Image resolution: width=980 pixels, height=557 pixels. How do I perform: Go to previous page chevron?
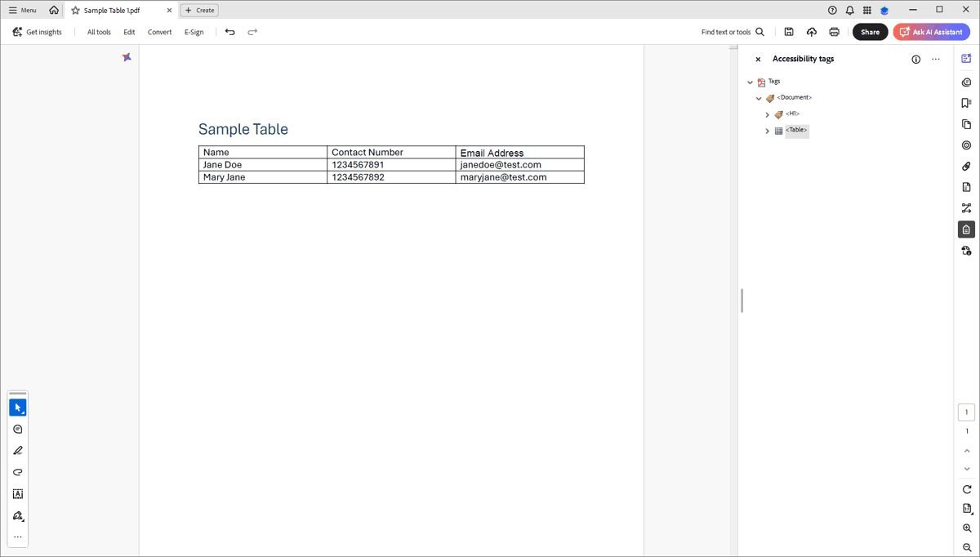coord(967,451)
